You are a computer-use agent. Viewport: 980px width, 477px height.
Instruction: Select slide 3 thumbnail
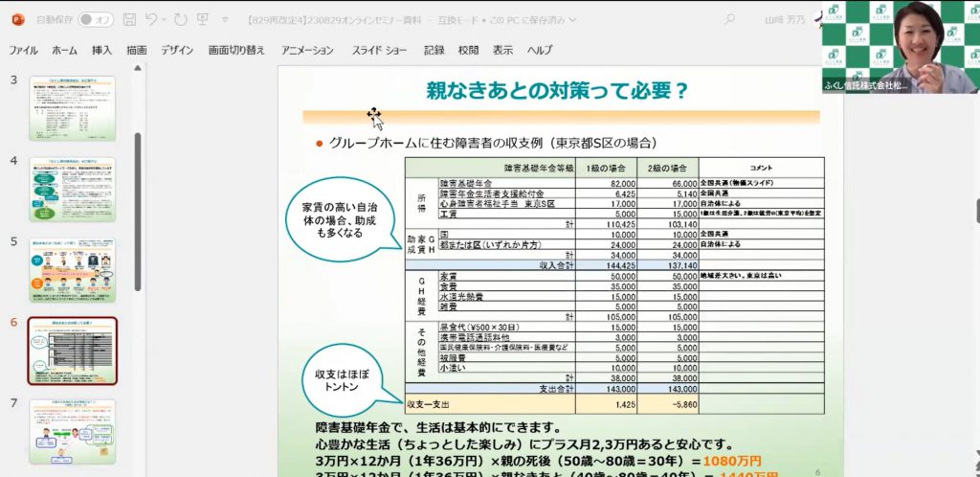73,109
